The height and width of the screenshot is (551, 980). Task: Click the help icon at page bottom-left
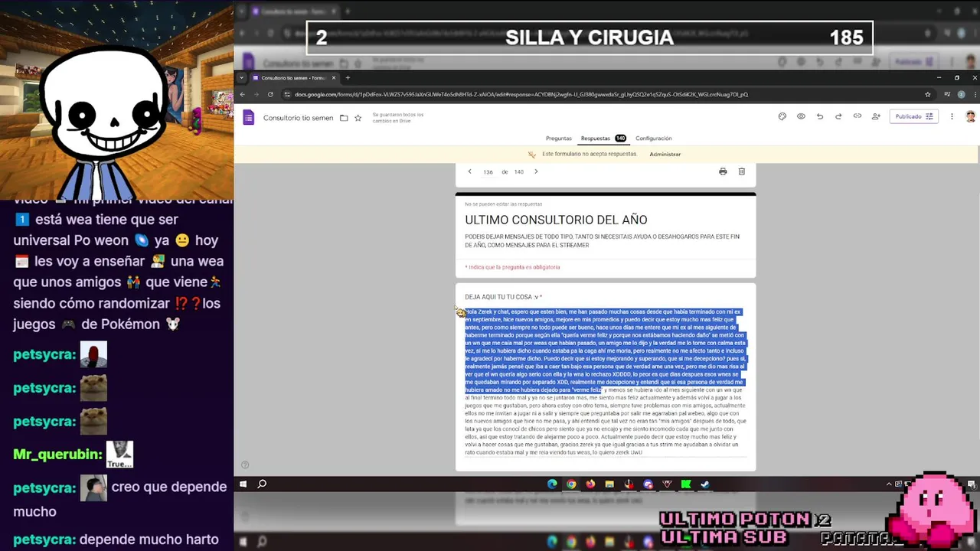tap(245, 465)
